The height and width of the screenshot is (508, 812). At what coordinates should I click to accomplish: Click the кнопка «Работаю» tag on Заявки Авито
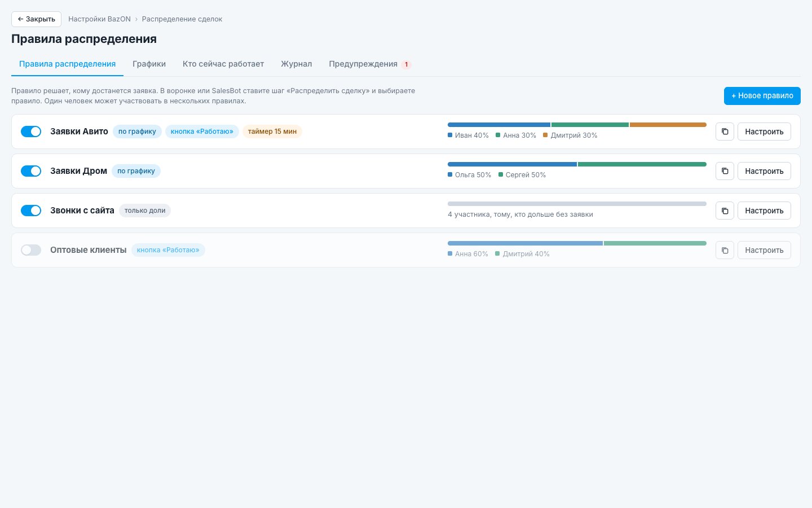[x=202, y=132]
